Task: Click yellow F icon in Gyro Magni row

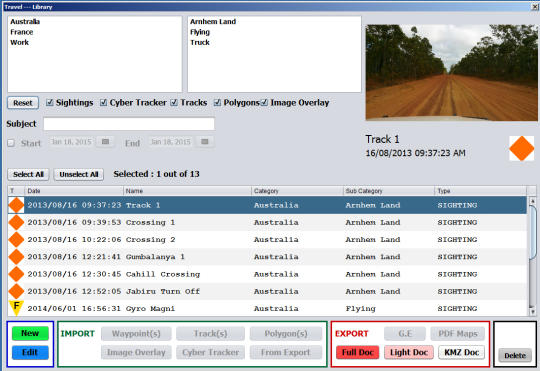Action: 16,308
